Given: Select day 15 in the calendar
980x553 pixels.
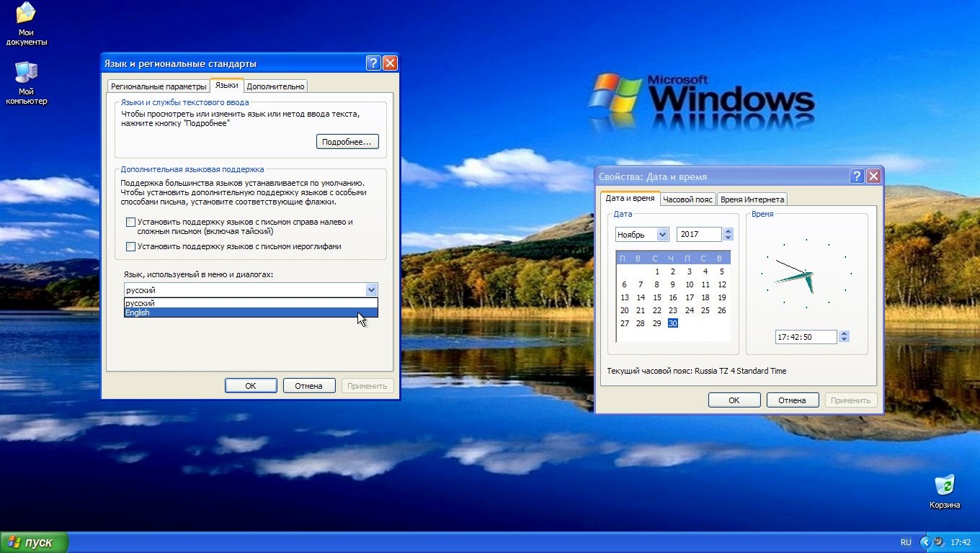Looking at the screenshot, I should pyautogui.click(x=656, y=297).
